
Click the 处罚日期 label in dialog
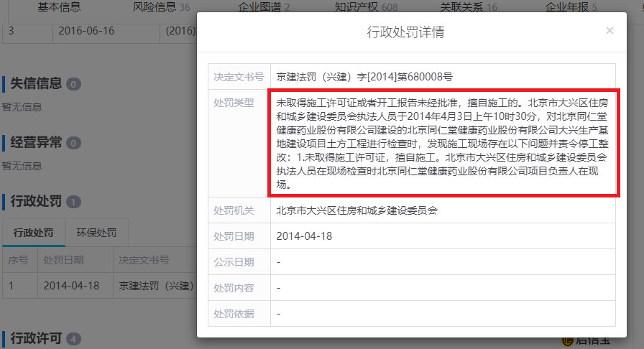[234, 236]
